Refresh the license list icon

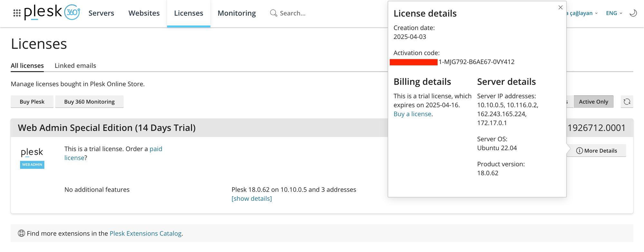[x=627, y=102]
